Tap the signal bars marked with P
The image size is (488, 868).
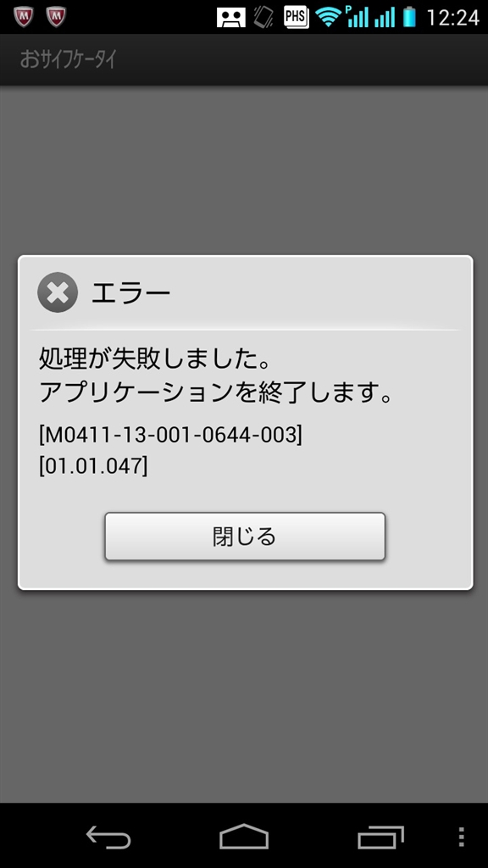tap(357, 17)
